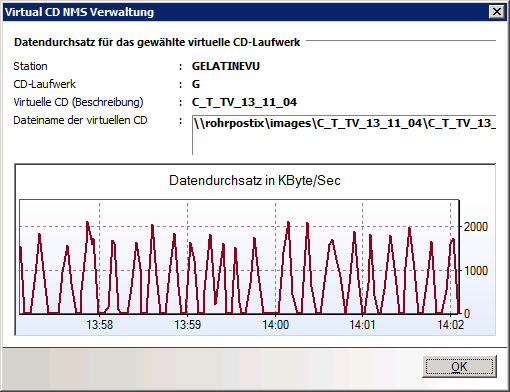Click the 14:01 time axis label
Viewport: 510px width, 392px height.
(x=362, y=324)
